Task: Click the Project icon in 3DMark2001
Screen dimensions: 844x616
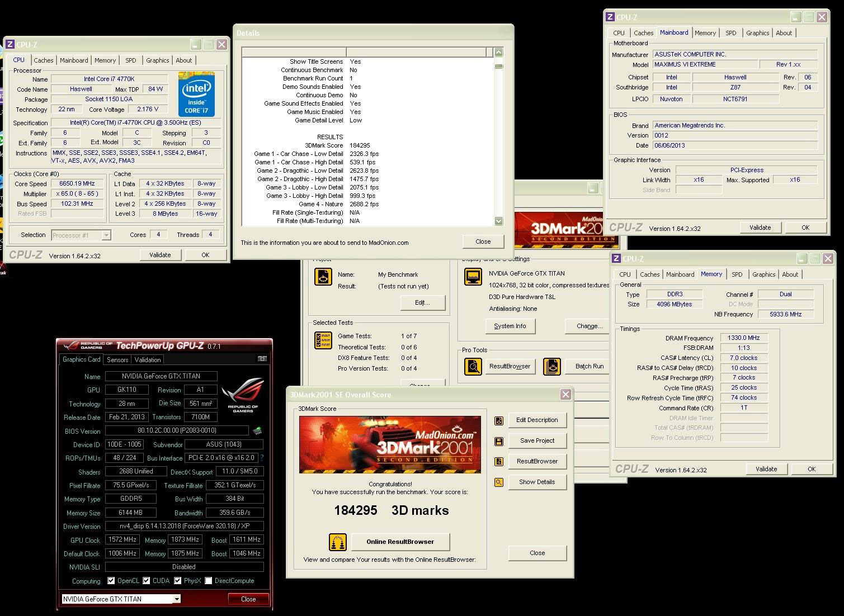Action: [x=323, y=277]
